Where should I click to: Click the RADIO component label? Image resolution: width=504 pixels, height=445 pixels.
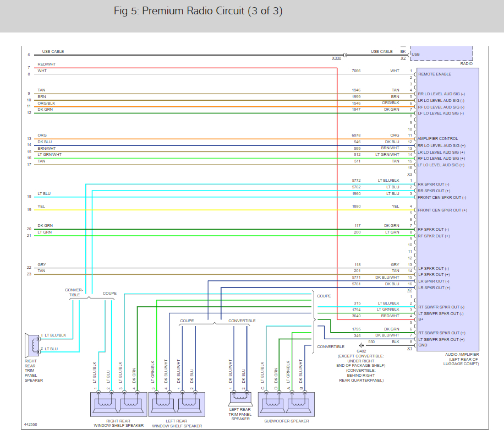(x=465, y=64)
